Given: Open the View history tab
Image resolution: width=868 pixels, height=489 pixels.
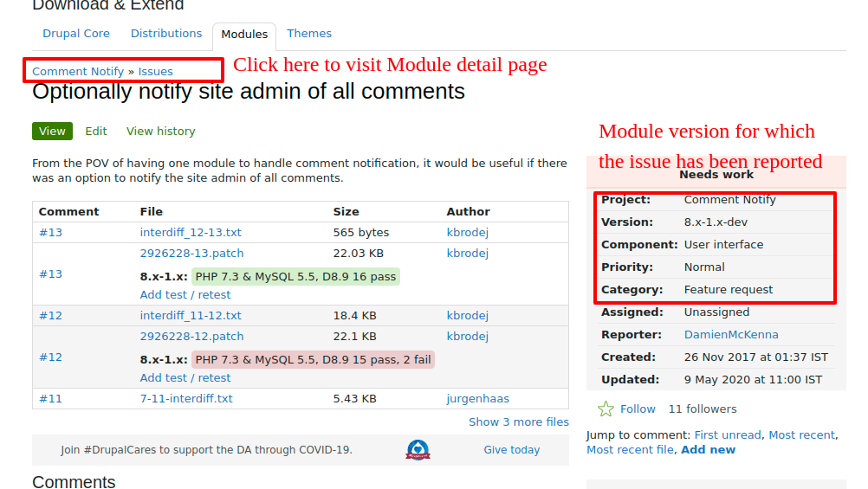Looking at the screenshot, I should click(160, 131).
